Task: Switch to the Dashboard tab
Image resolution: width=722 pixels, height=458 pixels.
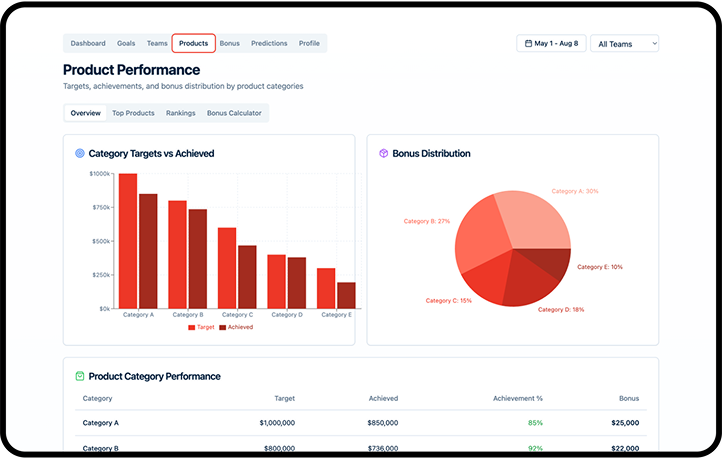Action: 88,44
